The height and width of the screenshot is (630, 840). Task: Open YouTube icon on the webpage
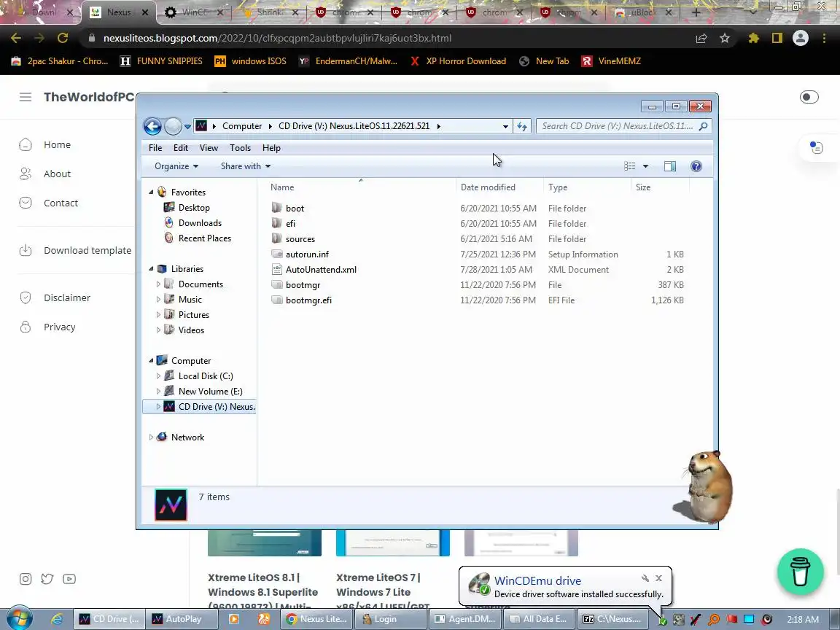(69, 579)
